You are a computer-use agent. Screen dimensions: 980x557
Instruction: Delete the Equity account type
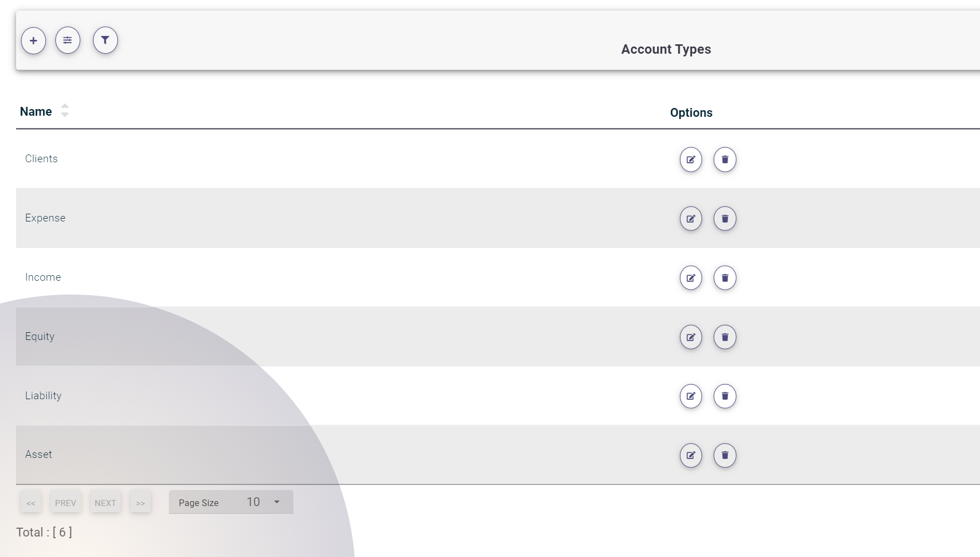click(x=725, y=337)
